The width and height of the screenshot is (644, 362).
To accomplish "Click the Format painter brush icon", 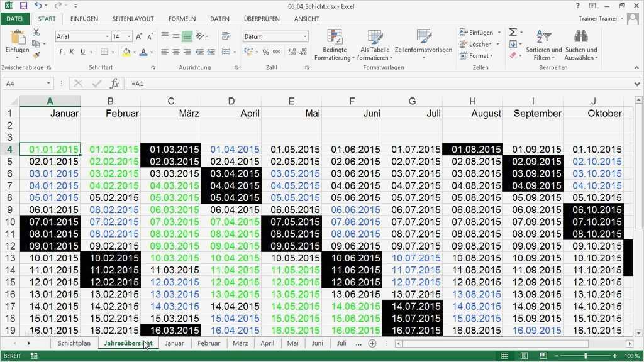I will pos(36,55).
